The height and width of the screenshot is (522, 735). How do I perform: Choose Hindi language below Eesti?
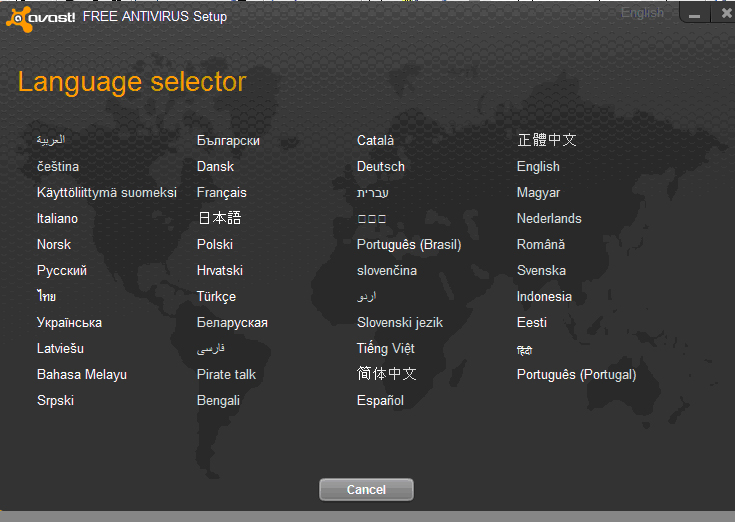click(525, 350)
